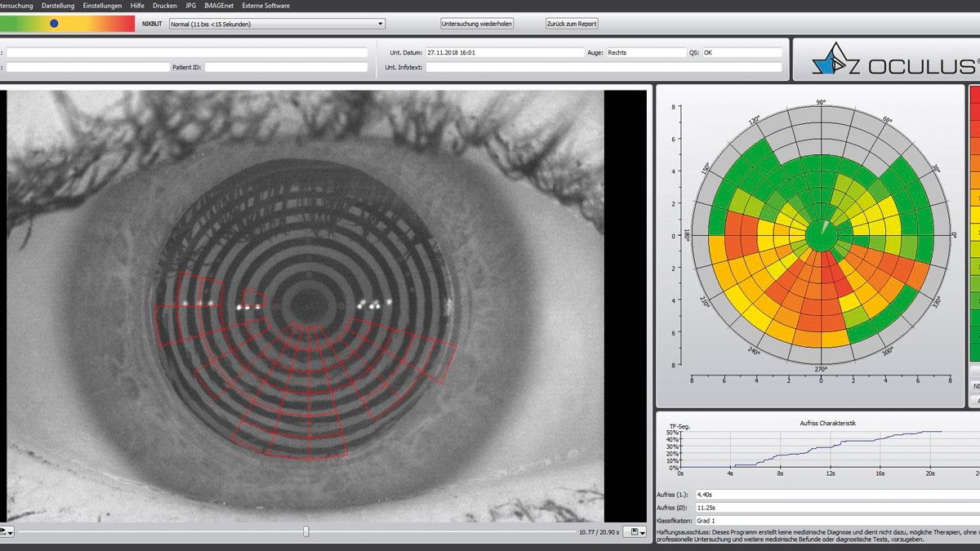Click the Zurück zum Report button
This screenshot has width=980, height=551.
(572, 24)
